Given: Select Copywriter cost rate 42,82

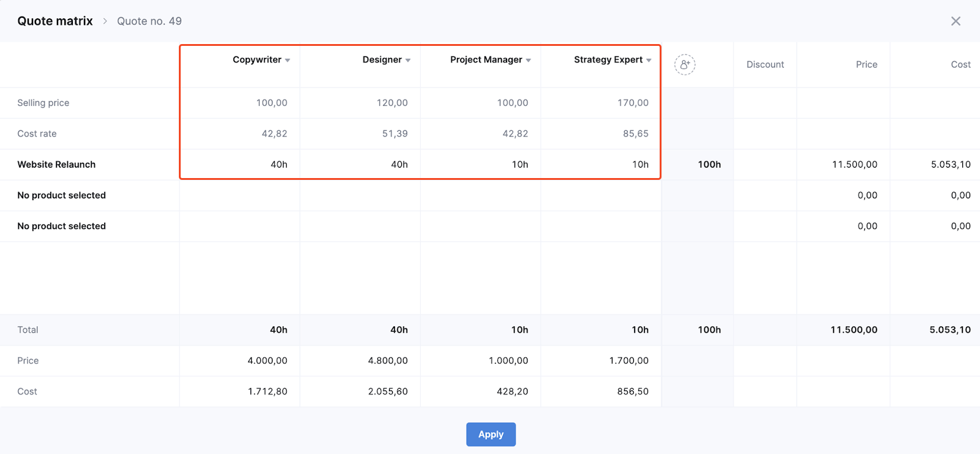Looking at the screenshot, I should point(274,133).
